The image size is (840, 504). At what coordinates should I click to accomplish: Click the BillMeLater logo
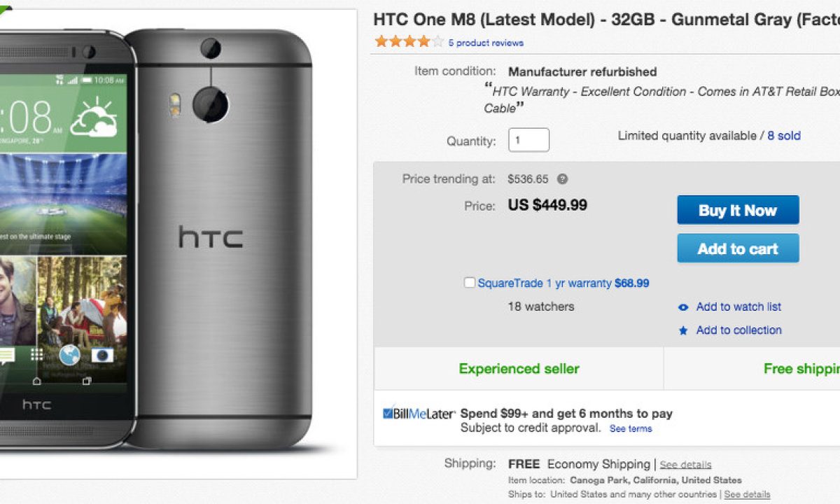(419, 414)
